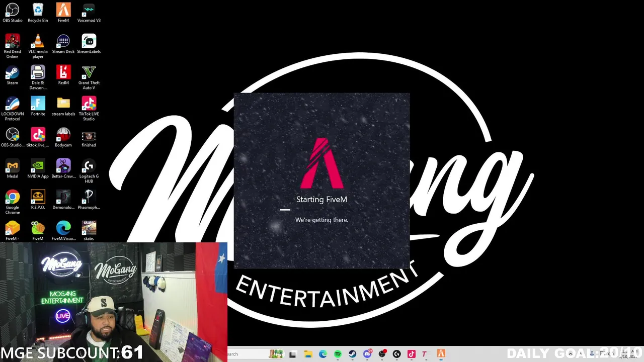Open LOCKDOWN Protocol

click(x=13, y=109)
